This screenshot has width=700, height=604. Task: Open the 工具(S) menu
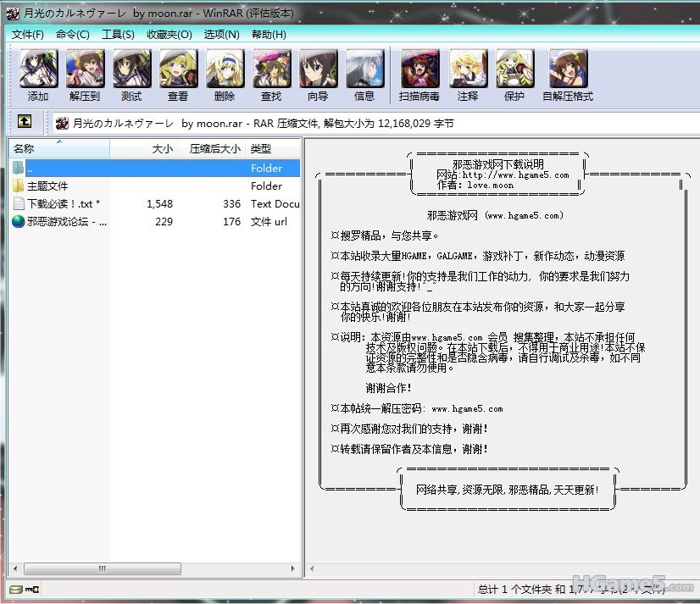click(x=119, y=35)
